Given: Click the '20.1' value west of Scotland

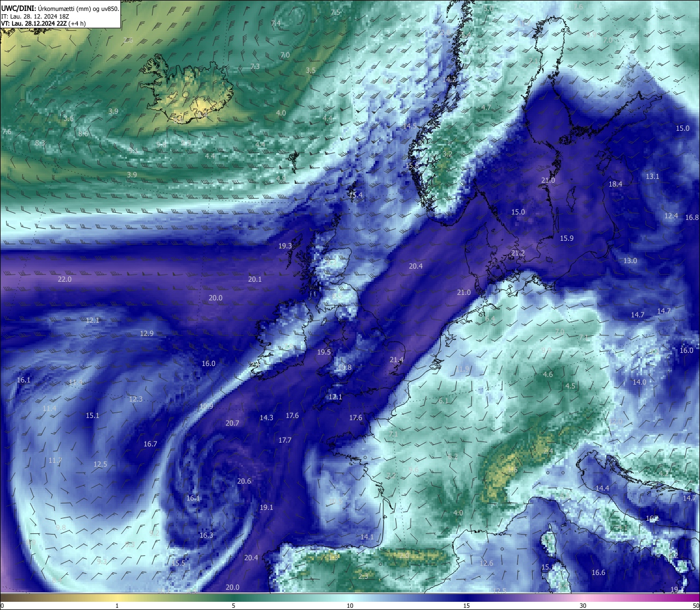Looking at the screenshot, I should (255, 279).
